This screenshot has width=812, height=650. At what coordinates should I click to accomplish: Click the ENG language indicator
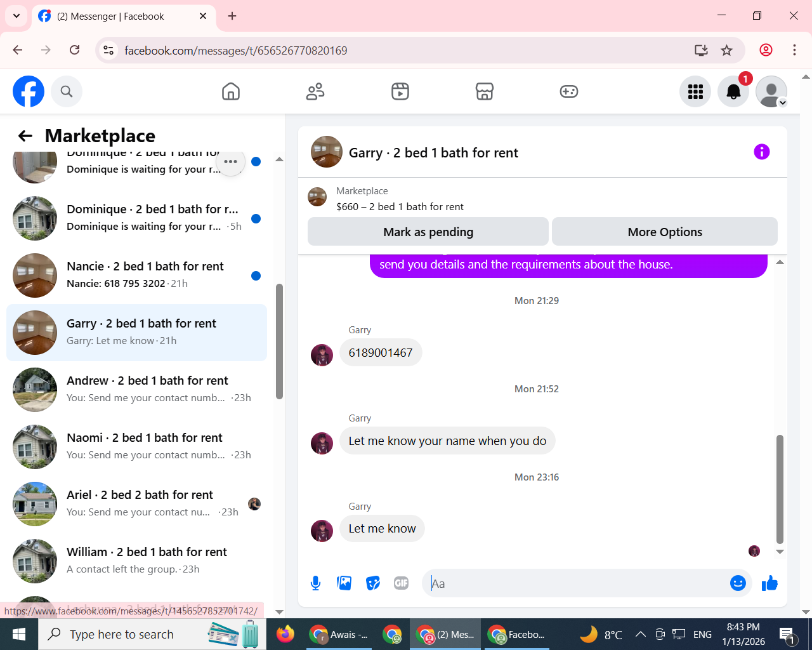pos(702,634)
